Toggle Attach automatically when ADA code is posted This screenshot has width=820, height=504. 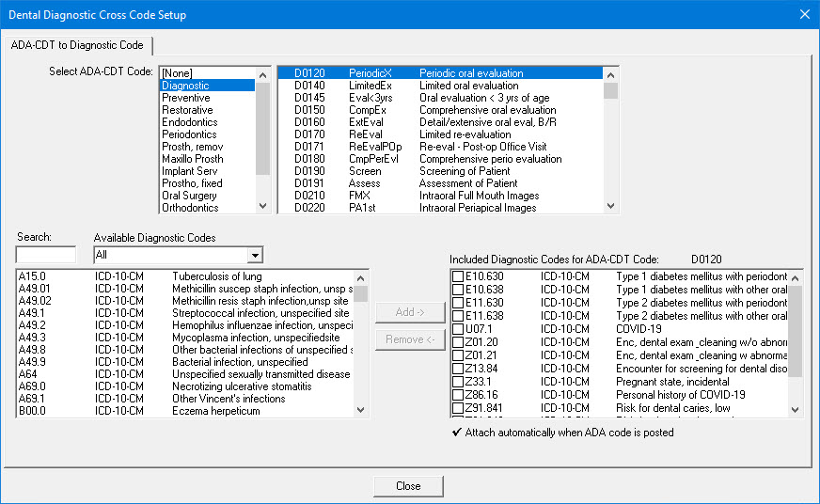pyautogui.click(x=457, y=433)
